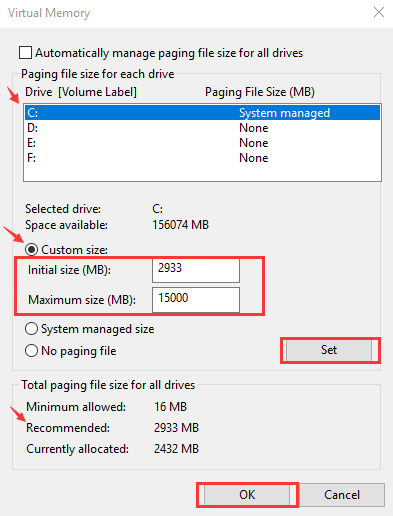Click the Set button
Screen dimensions: 393x516
(329, 350)
